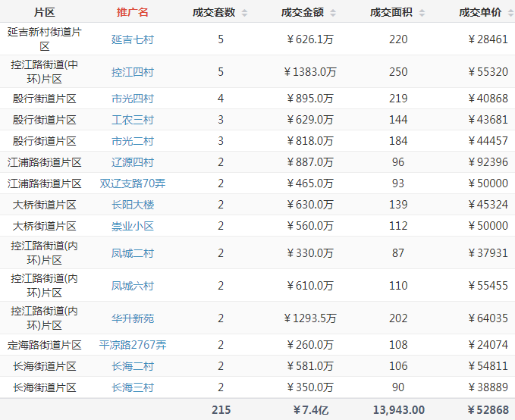Open the 工农三村 link
The height and width of the screenshot is (420, 515).
(133, 120)
